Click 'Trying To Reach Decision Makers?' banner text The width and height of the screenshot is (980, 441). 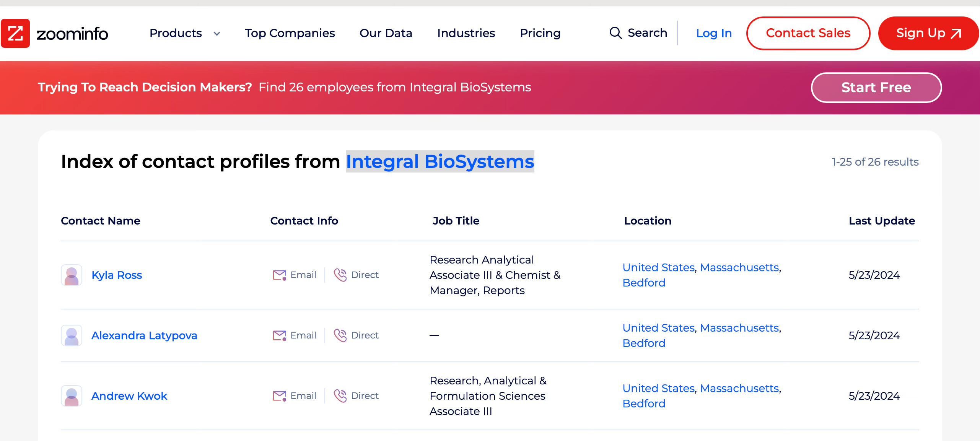tap(145, 87)
